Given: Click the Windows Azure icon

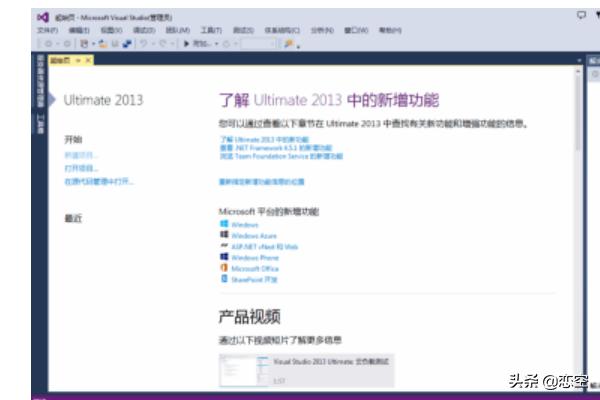Looking at the screenshot, I should tap(224, 236).
